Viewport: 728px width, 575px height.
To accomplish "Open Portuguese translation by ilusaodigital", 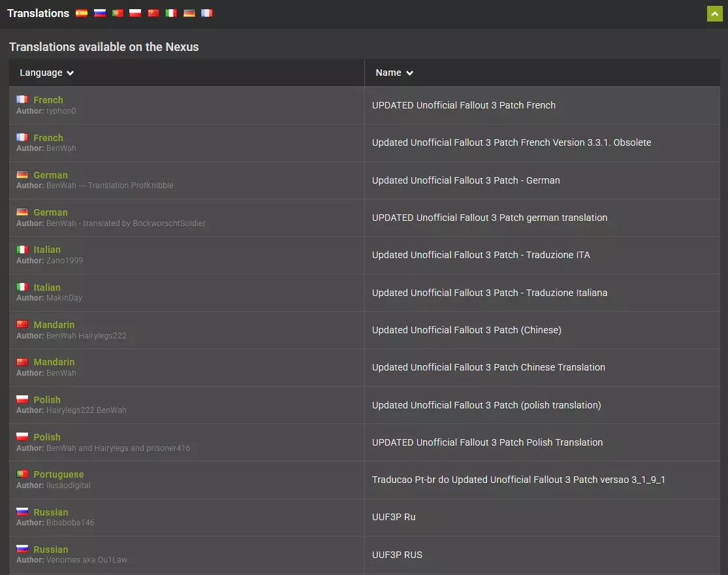I will pyautogui.click(x=59, y=474).
